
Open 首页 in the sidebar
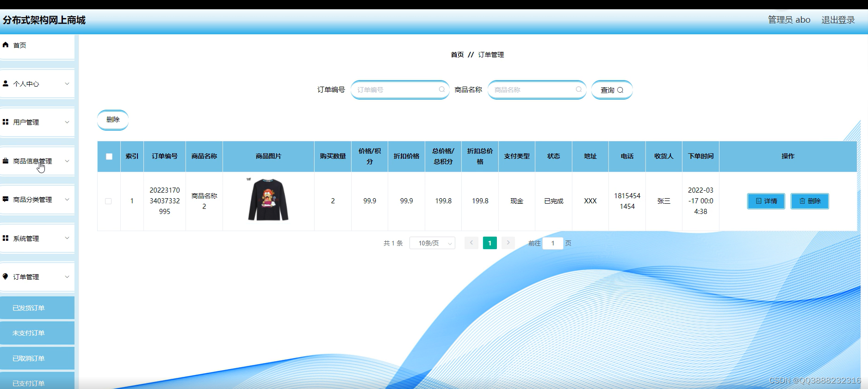(37, 45)
